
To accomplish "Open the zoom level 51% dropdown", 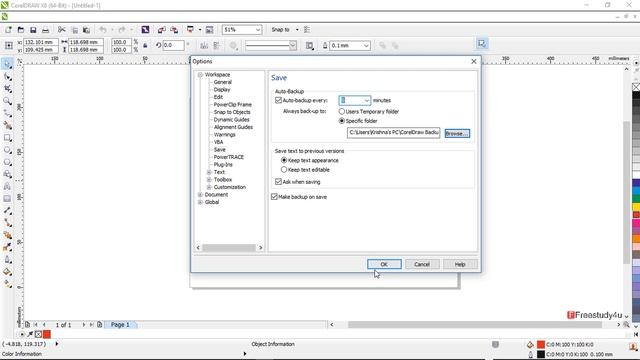I will tap(258, 30).
